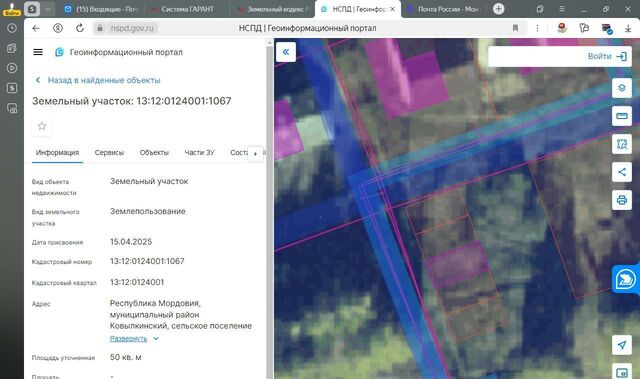Switch to the Информация tab
The height and width of the screenshot is (379, 640).
[58, 153]
